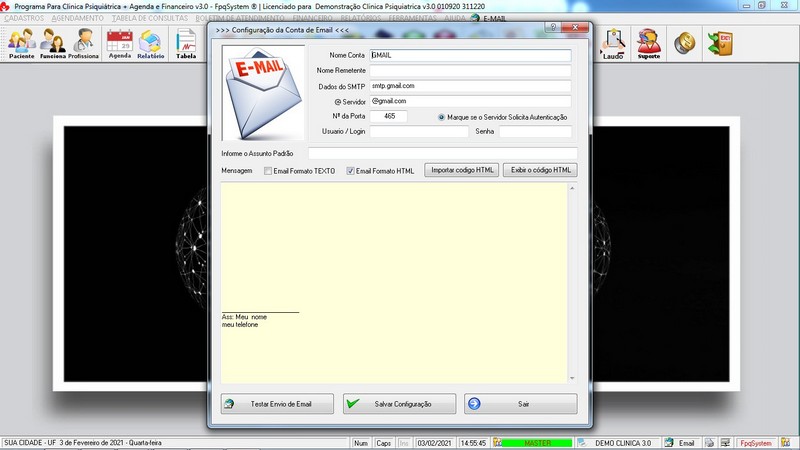Click the Sair button
This screenshot has height=450, width=800.
(x=520, y=404)
